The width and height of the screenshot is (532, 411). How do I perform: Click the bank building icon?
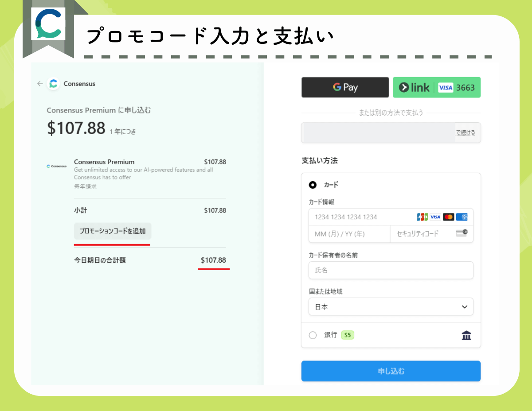point(466,335)
